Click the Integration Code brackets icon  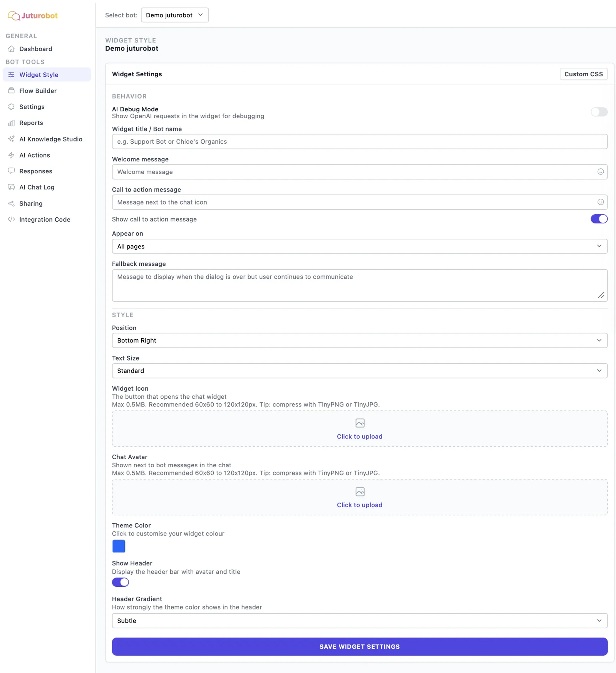[x=12, y=219]
